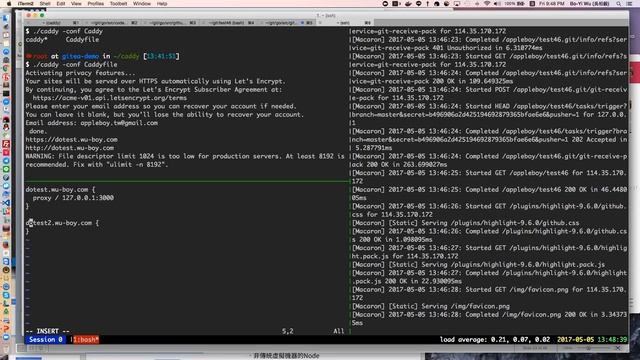640x360 pixels.
Task: Switch to the ⌘5 terminal tab
Action: click(x=288, y=23)
